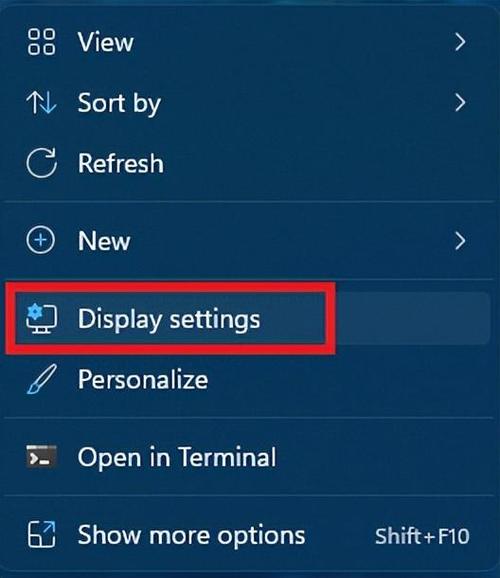Open the Personalize menu entry text
Viewport: 500px width, 578px height.
(x=143, y=380)
